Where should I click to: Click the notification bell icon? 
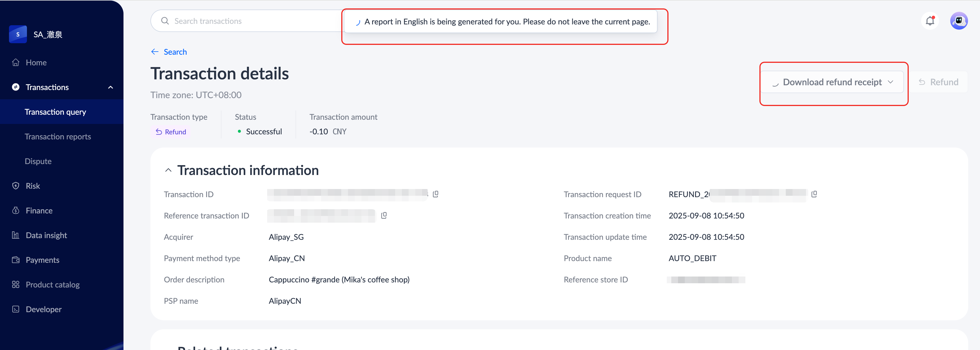pyautogui.click(x=930, y=21)
